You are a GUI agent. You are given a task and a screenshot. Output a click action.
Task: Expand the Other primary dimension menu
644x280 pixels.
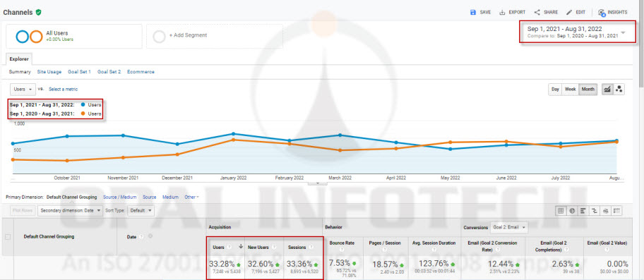coord(191,197)
